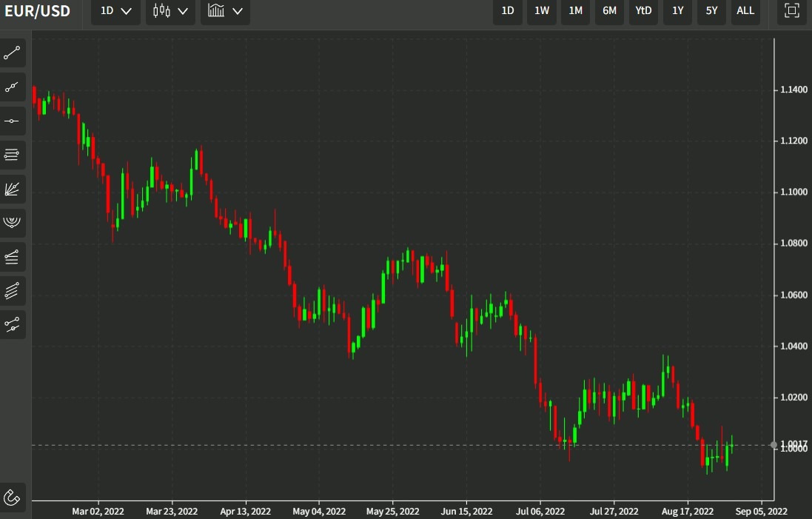Select the trend line drawing tool
Screen dimensions: 812x519
click(x=12, y=53)
